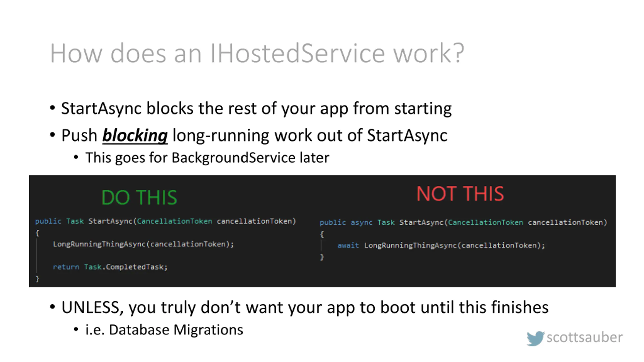Click the scottsauber Twitter handle
The image size is (644, 362).
click(x=584, y=337)
